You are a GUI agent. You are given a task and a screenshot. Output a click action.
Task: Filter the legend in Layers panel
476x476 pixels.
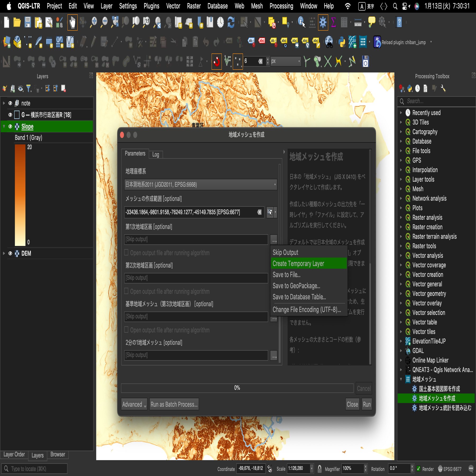pos(29,88)
